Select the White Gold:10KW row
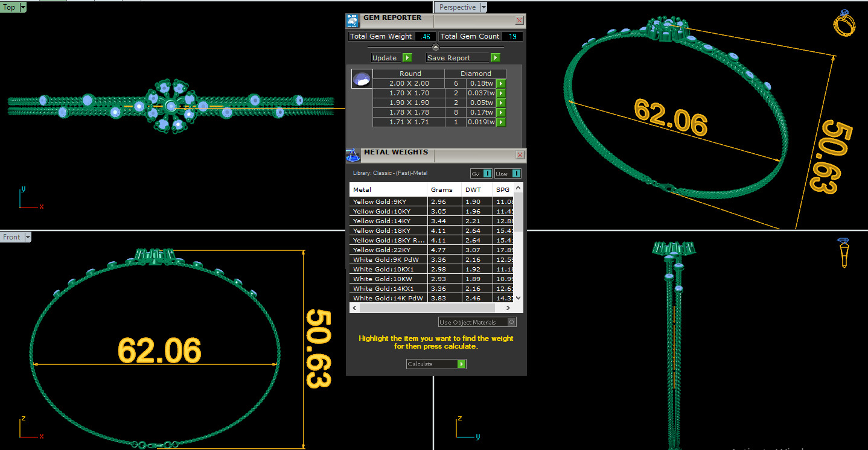 point(431,279)
